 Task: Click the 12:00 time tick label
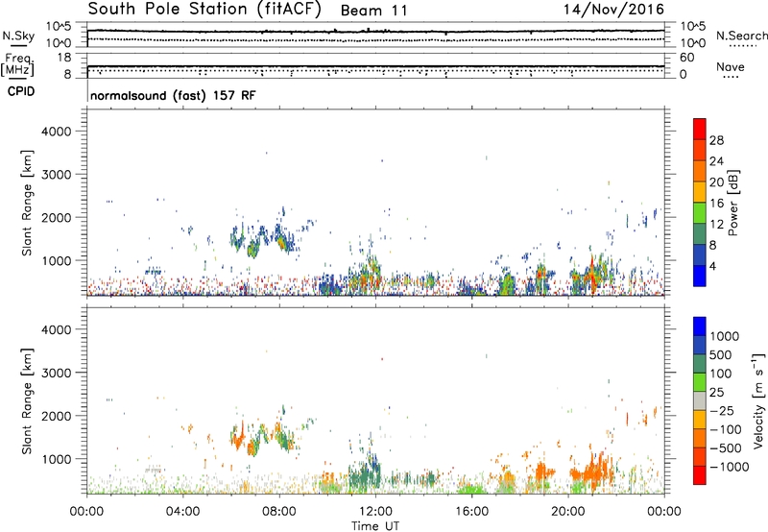point(375,512)
